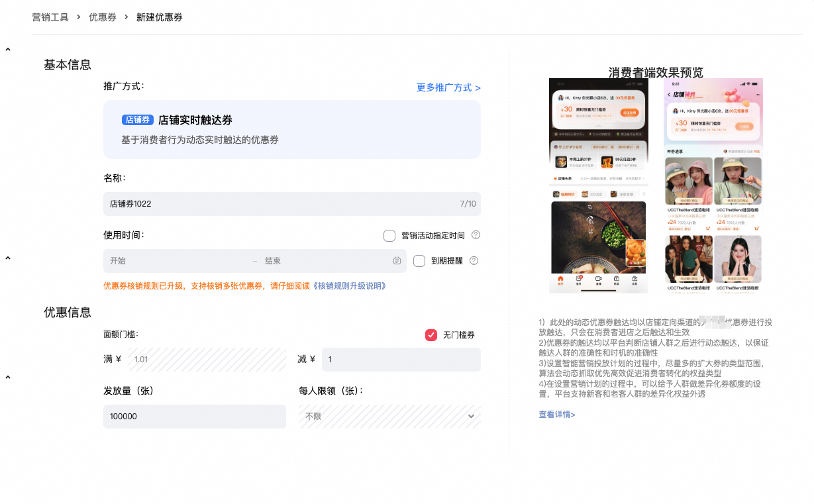The height and width of the screenshot is (504, 814).
Task: Go to 优惠券 breadcrumb
Action: coord(103,17)
